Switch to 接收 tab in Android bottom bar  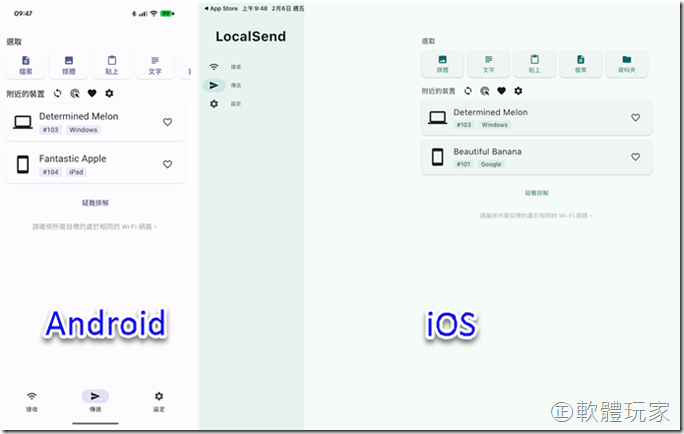(x=32, y=400)
